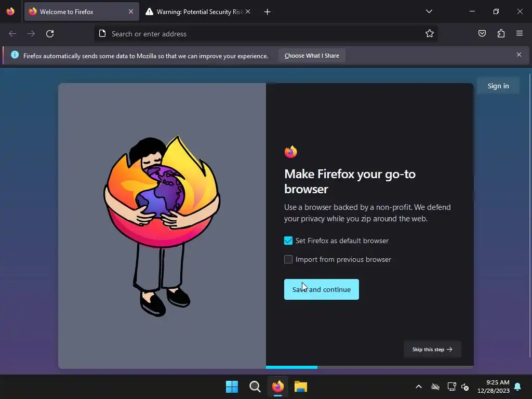This screenshot has height=399, width=532.
Task: Open the Extensions puzzle icon
Action: point(501,33)
